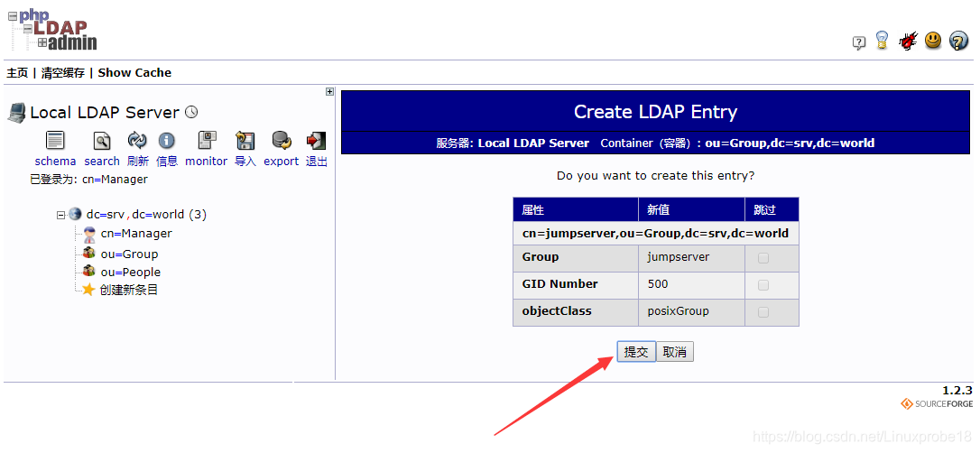Select the ou=People tree entry

click(x=131, y=273)
